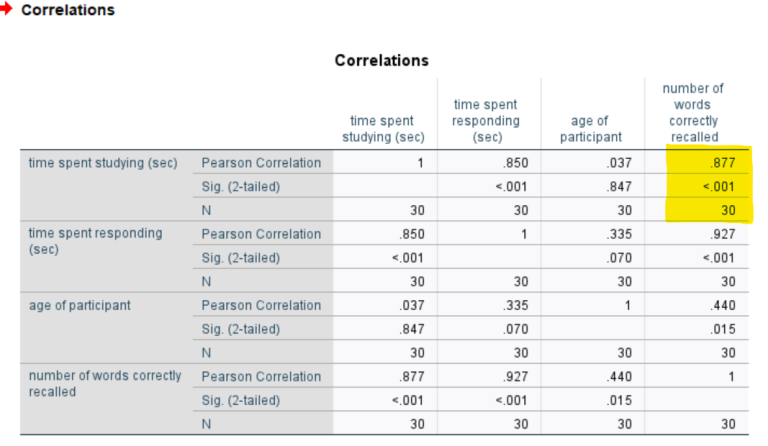Screen dimensions: 768x446
Task: Click the 'number of words correctly recalled' row label
Action: 105,384
